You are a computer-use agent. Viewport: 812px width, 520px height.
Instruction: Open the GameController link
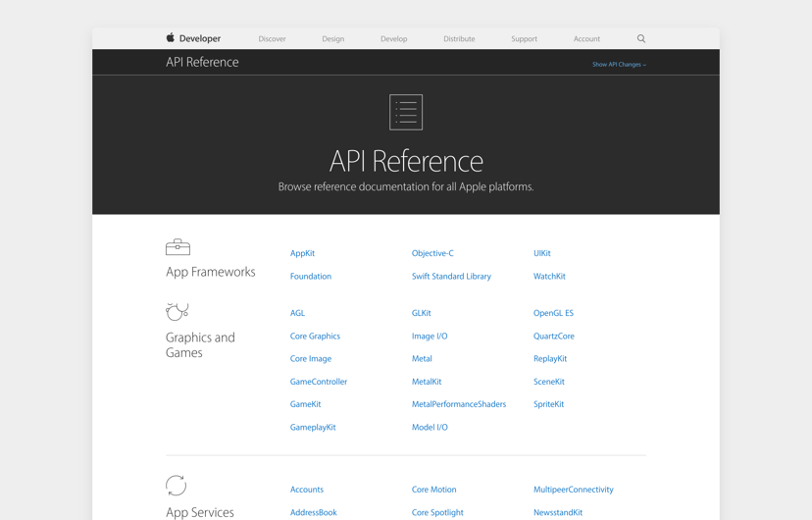coord(319,382)
